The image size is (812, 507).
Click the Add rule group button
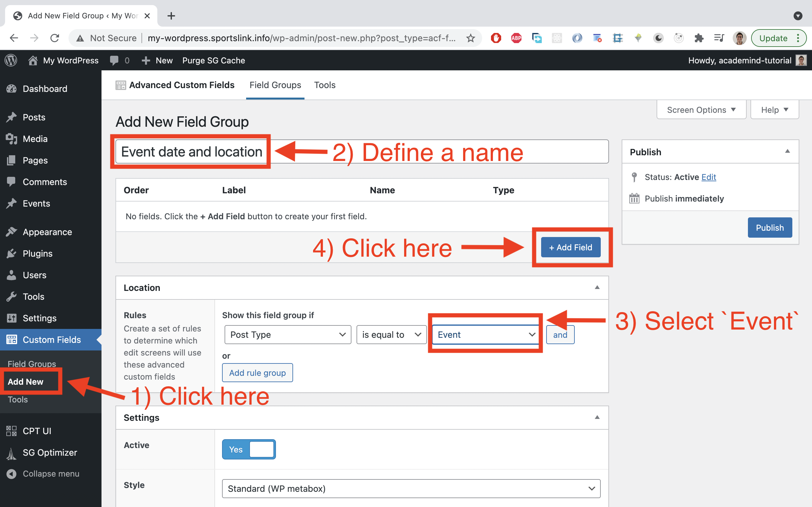click(x=257, y=373)
